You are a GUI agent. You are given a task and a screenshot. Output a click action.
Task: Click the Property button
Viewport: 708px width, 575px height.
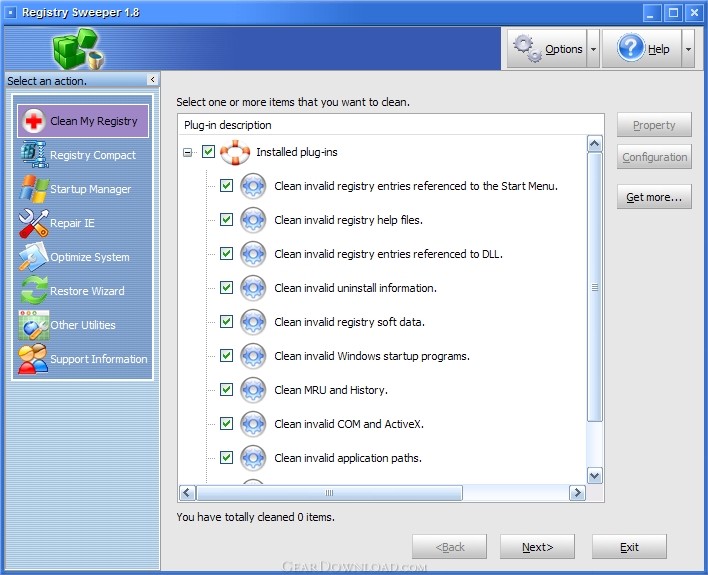[654, 125]
